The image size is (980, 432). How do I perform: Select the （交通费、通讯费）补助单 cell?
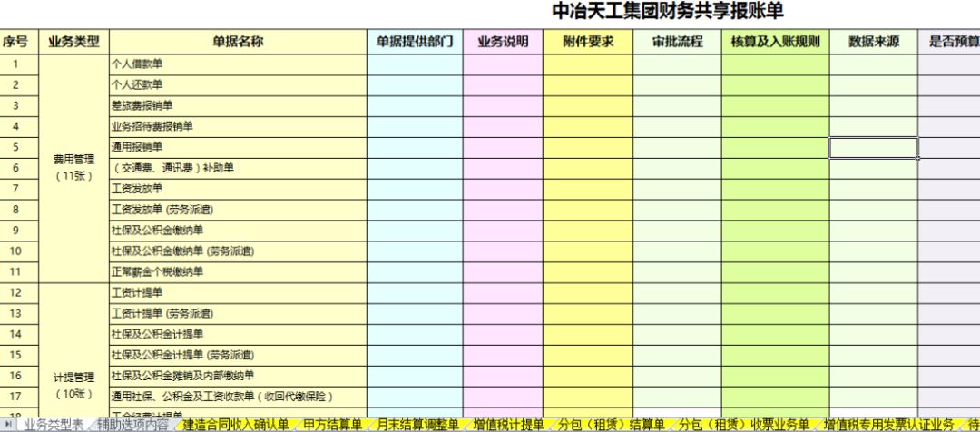click(x=238, y=168)
